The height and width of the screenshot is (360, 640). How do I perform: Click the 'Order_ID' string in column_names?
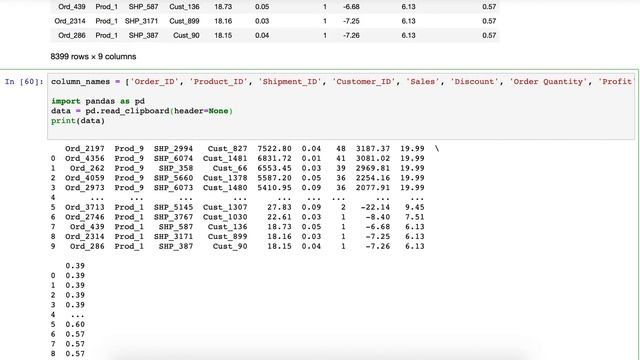155,82
